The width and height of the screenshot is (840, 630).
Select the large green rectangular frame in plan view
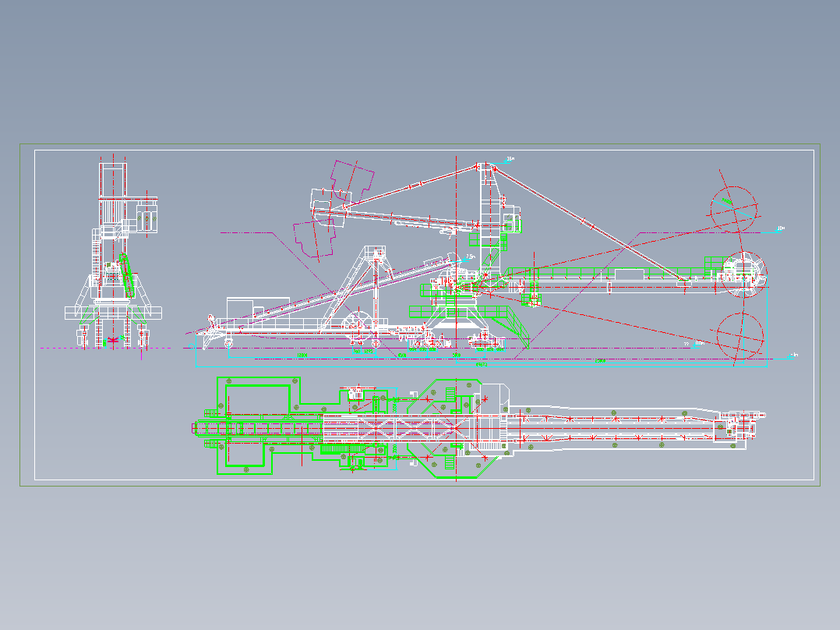[x=258, y=426]
